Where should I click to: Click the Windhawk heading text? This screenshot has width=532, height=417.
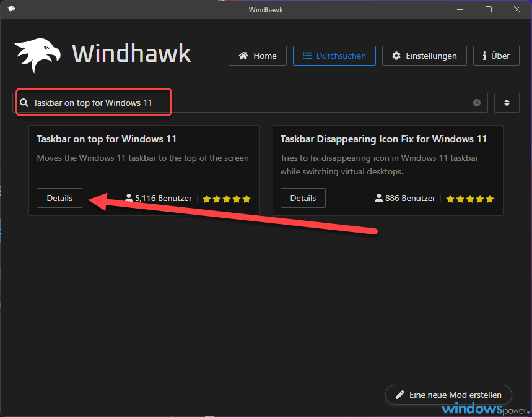[x=132, y=54]
